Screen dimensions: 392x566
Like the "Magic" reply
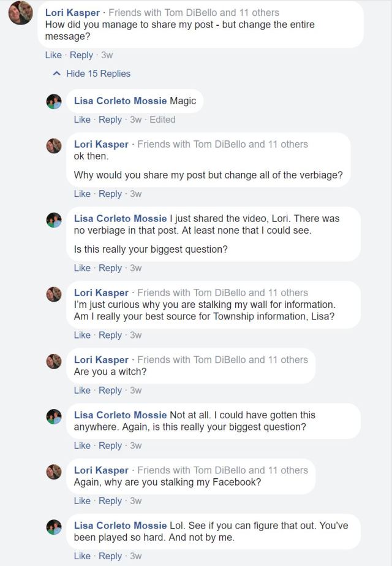tap(82, 120)
